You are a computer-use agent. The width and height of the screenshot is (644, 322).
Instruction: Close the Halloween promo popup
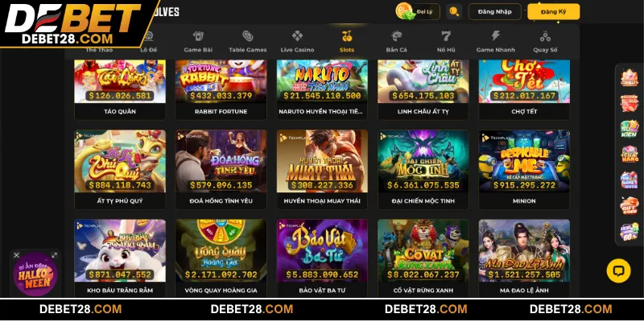pyautogui.click(x=16, y=255)
